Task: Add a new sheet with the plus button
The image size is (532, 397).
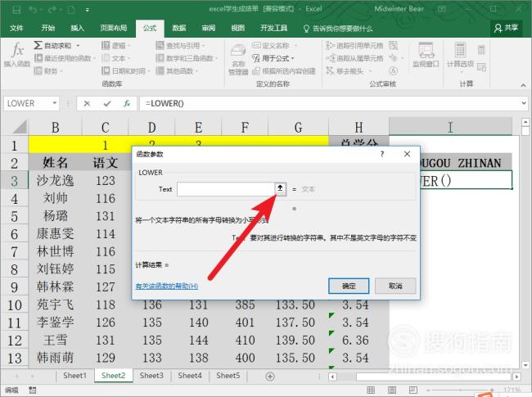Action: pos(270,377)
